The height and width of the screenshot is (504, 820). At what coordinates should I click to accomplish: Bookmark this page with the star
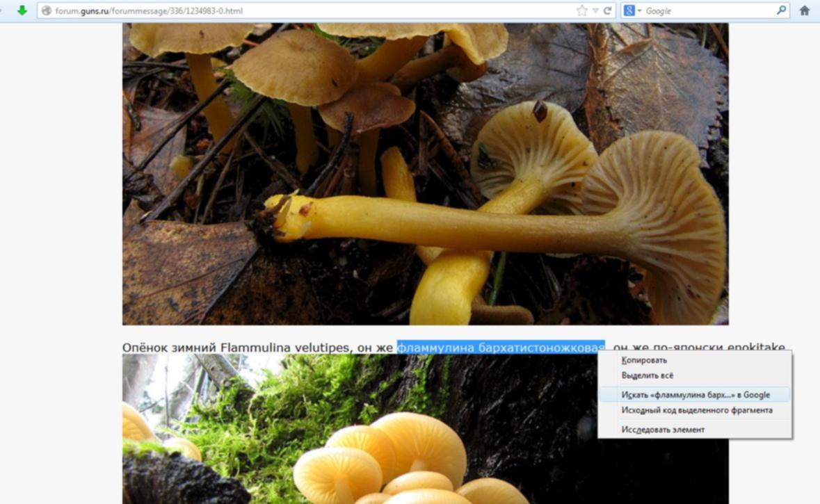point(581,10)
